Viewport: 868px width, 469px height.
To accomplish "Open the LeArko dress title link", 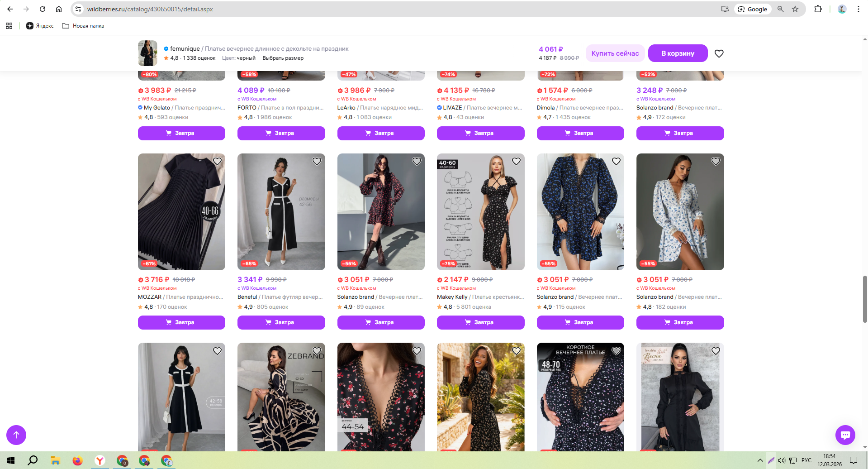I will click(381, 108).
